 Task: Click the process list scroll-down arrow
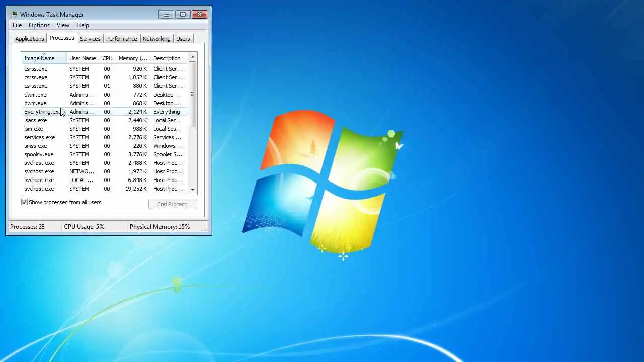point(193,190)
